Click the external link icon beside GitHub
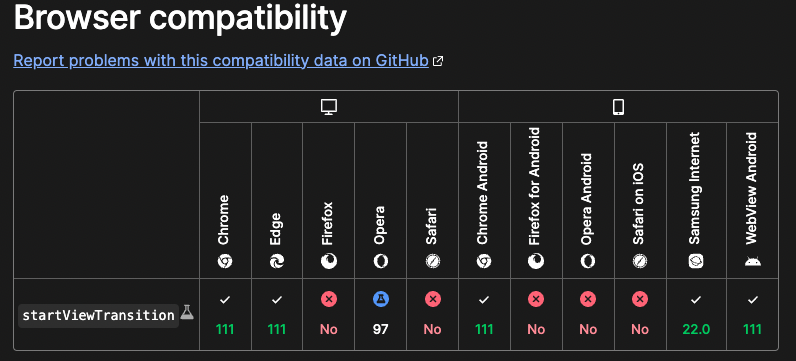Screen dimensions: 796x361 pyautogui.click(x=438, y=61)
